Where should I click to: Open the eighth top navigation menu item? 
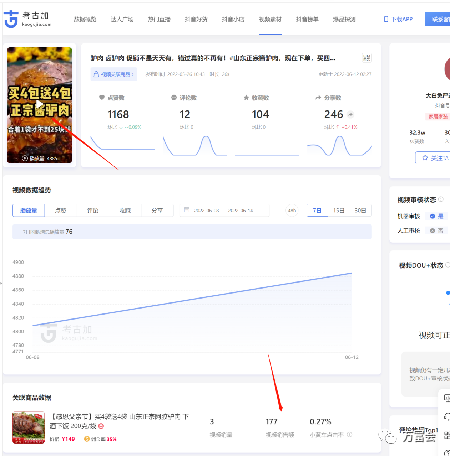(x=344, y=19)
